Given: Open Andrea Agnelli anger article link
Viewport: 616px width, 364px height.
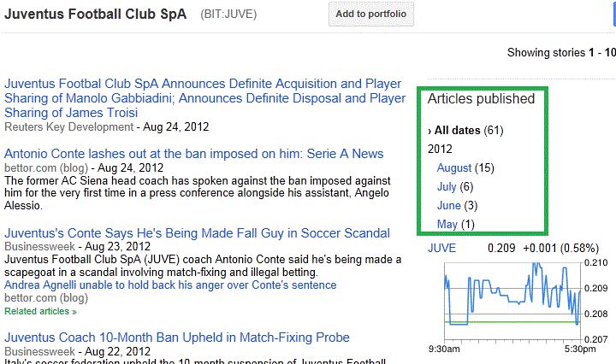Looking at the screenshot, I should [170, 285].
